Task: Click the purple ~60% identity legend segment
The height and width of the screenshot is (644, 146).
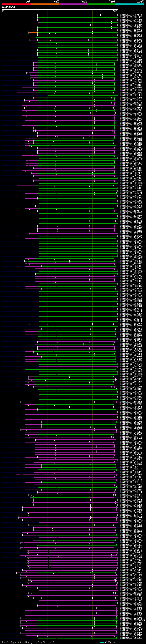Action: tap(73, 4)
